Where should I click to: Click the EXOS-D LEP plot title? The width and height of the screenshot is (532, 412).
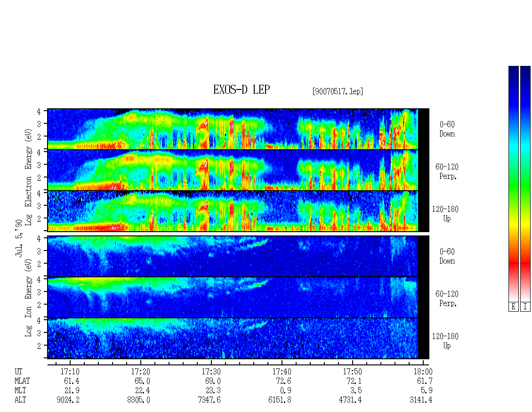tap(241, 89)
